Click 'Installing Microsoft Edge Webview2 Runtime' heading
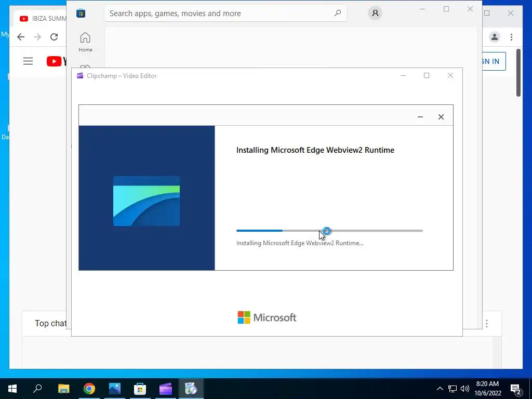 (x=315, y=150)
